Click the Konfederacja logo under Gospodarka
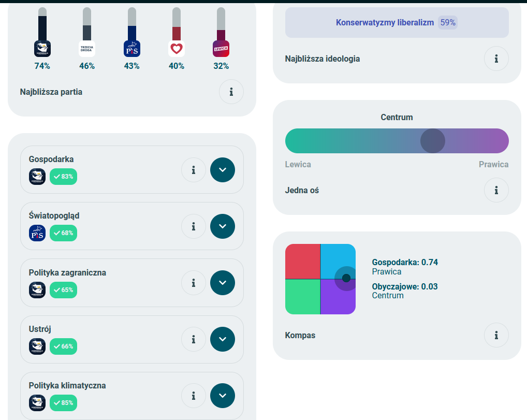Screen dimensions: 527x420 click(37, 177)
